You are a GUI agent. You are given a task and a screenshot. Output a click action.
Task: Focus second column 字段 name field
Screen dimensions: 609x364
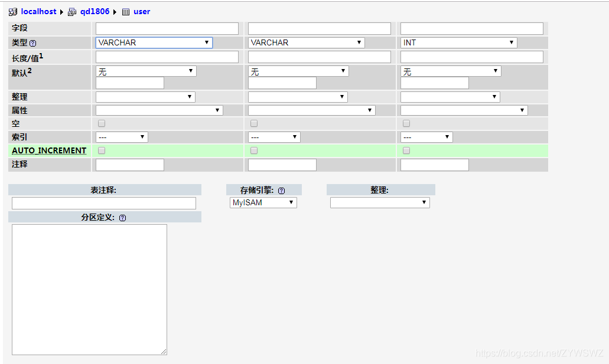(x=320, y=29)
